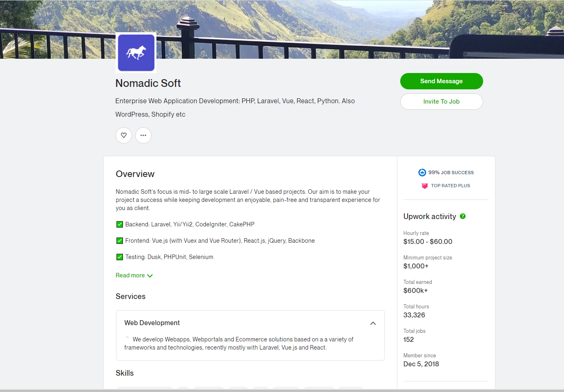Screen dimensions: 564x392
Task: Click the overview paragraph about Laravel / Vue projects
Action: click(x=248, y=200)
